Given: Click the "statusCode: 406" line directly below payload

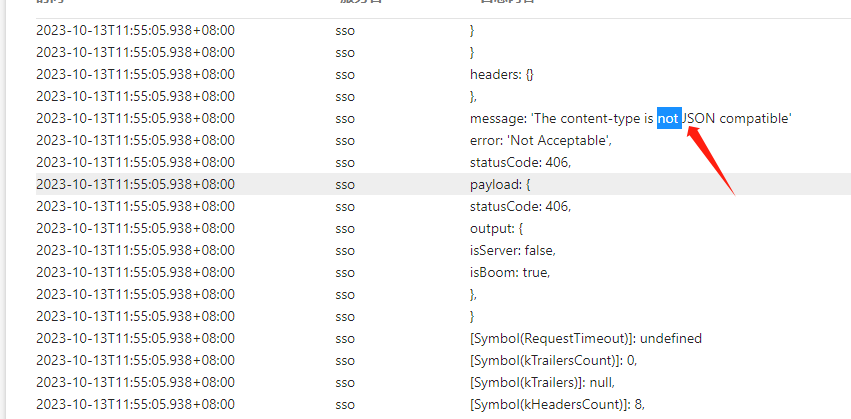Looking at the screenshot, I should tap(520, 207).
